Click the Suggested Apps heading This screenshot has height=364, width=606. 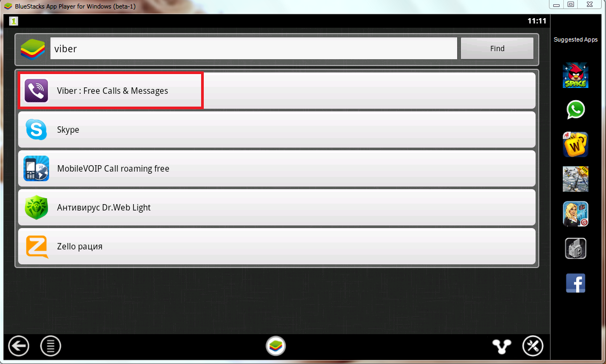(x=576, y=39)
